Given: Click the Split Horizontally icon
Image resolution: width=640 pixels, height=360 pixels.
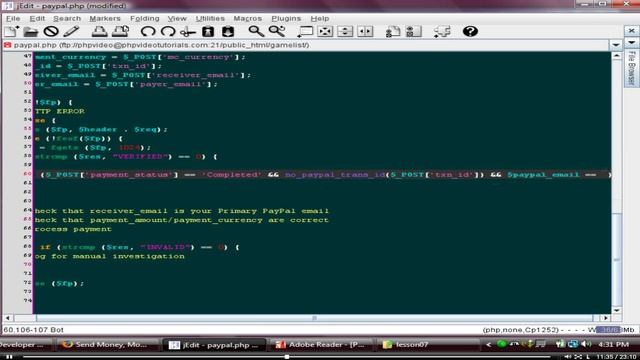Looking at the screenshot, I should [345, 31].
